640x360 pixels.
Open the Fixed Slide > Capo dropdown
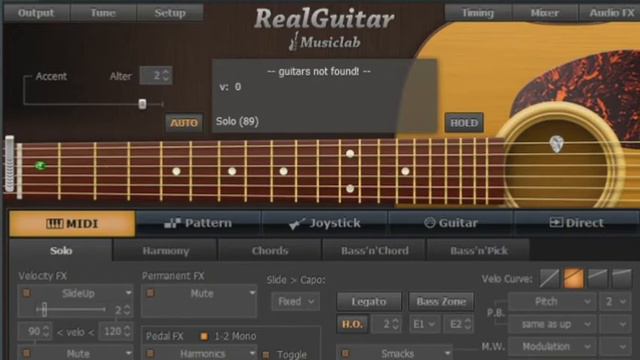[x=296, y=302]
